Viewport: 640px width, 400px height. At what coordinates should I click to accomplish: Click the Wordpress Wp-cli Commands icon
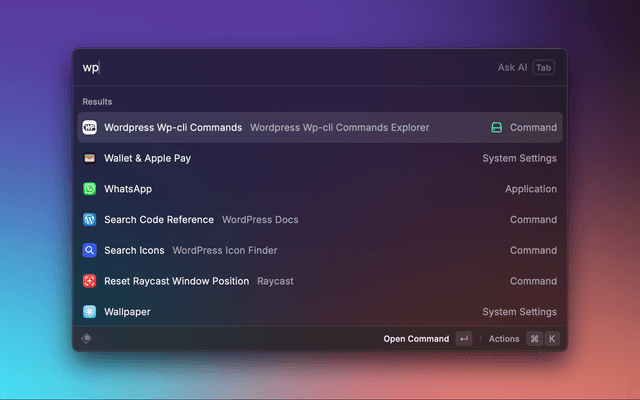(x=89, y=128)
